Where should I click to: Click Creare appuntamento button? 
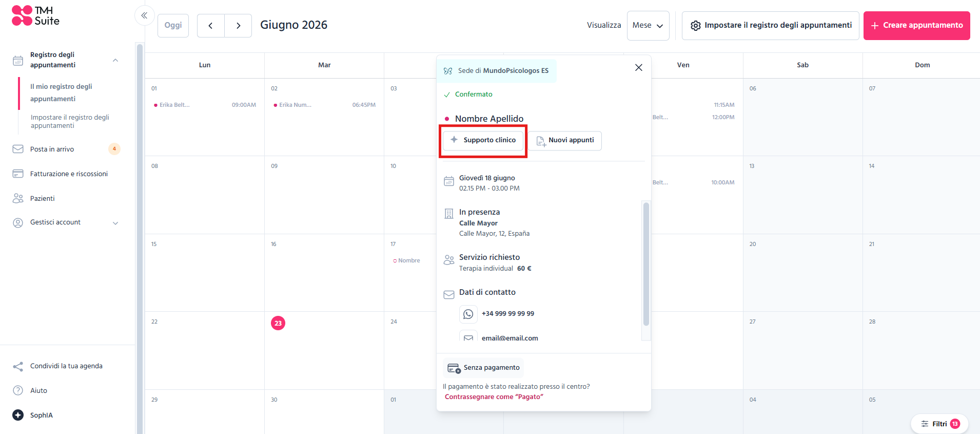[x=916, y=26]
